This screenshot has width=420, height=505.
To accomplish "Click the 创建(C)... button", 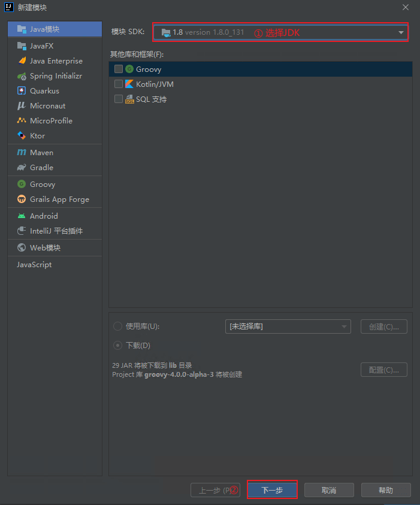I will tap(384, 326).
